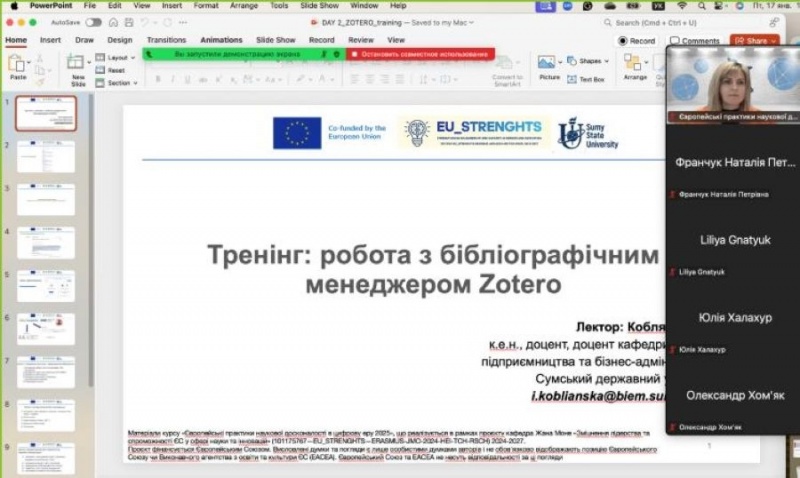The width and height of the screenshot is (800, 478).
Task: Click the Apple logo menu
Action: point(14,6)
